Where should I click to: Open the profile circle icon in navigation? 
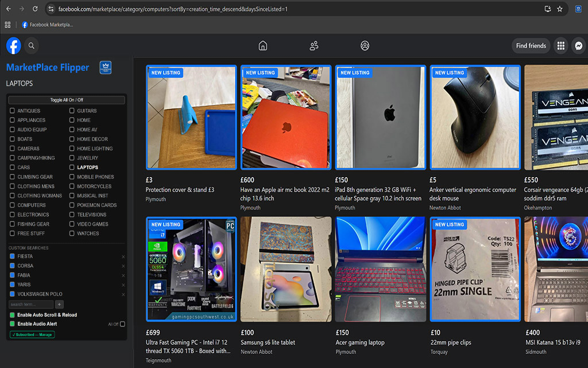[x=365, y=46]
